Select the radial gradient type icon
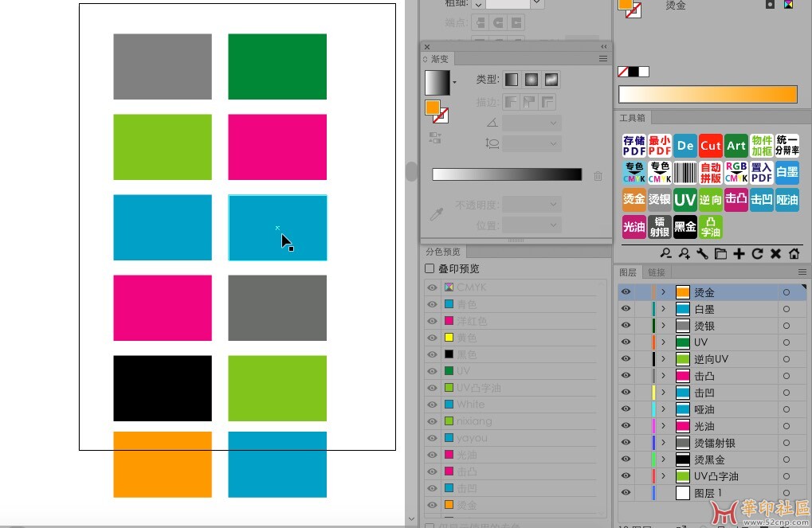The width and height of the screenshot is (812, 528). point(531,80)
